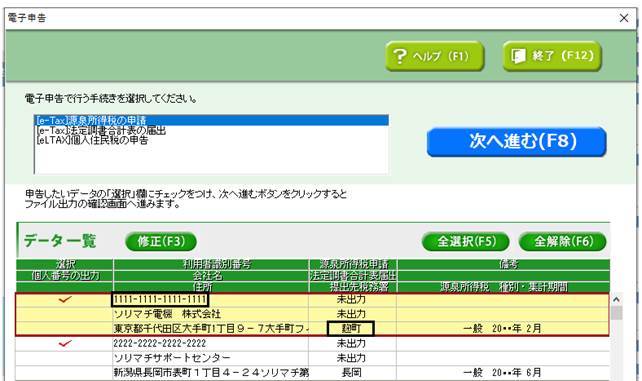This screenshot has width=642, height=381.
Task: Click the scroll-up arrow of the data list
Action: (x=616, y=300)
